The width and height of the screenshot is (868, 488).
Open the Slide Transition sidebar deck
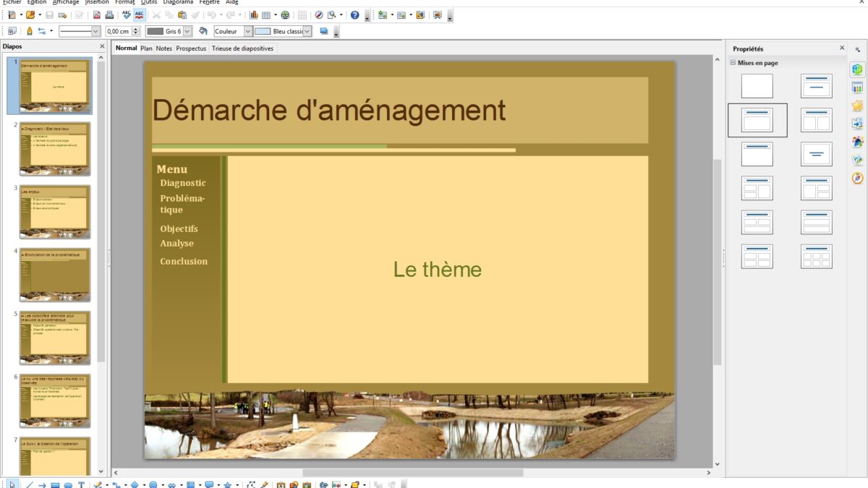[858, 124]
